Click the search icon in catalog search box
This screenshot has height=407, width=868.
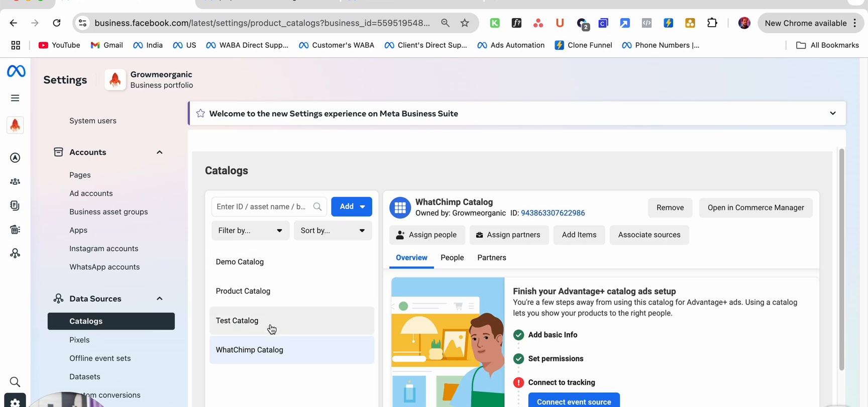(317, 207)
